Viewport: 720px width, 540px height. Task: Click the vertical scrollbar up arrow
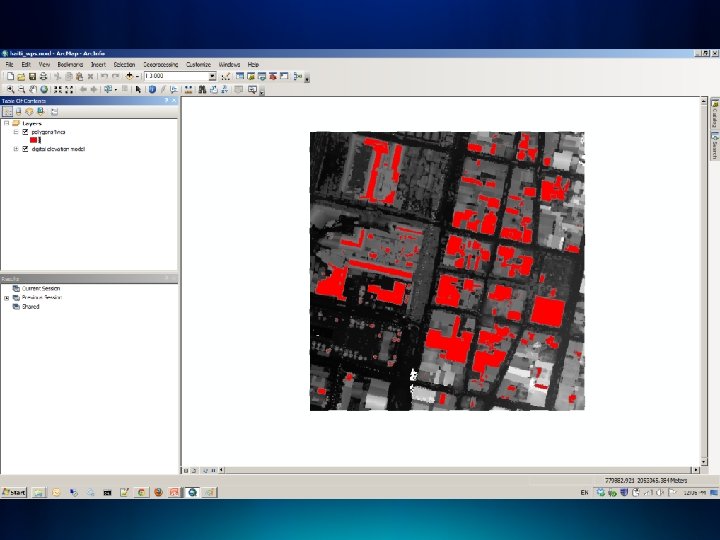pos(703,101)
